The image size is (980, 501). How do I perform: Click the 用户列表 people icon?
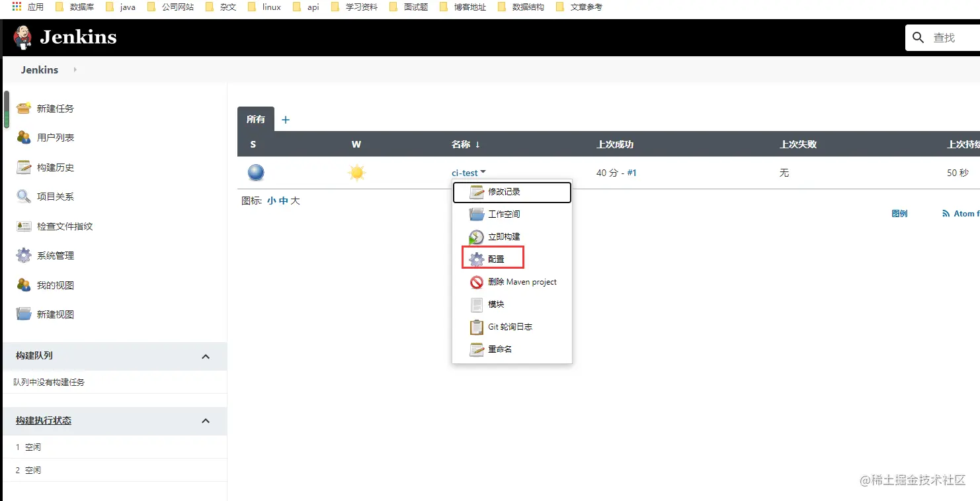pos(24,137)
